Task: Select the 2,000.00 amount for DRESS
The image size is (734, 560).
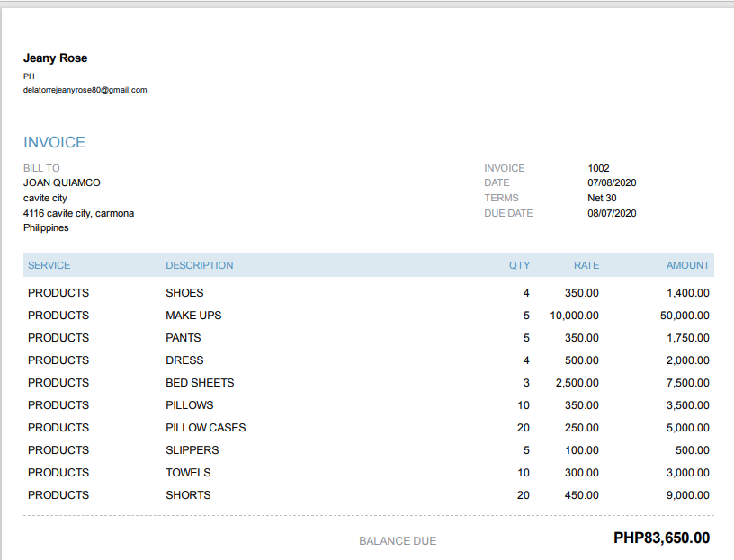Action: coord(688,360)
